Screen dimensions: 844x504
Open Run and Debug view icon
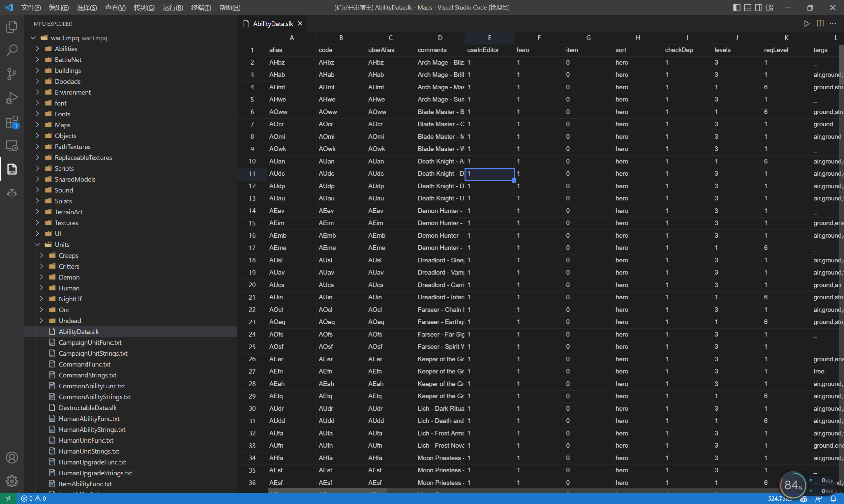[12, 98]
